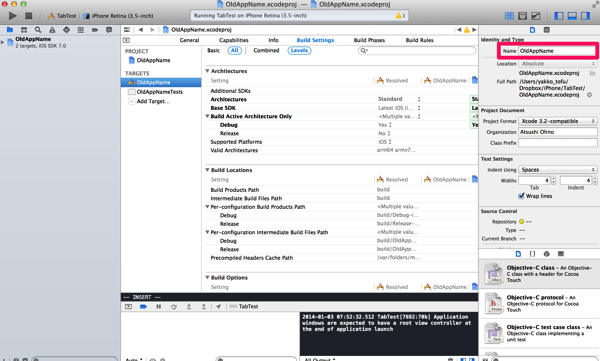Switch to Combined settings view
The image size is (600, 361).
pyautogui.click(x=266, y=51)
